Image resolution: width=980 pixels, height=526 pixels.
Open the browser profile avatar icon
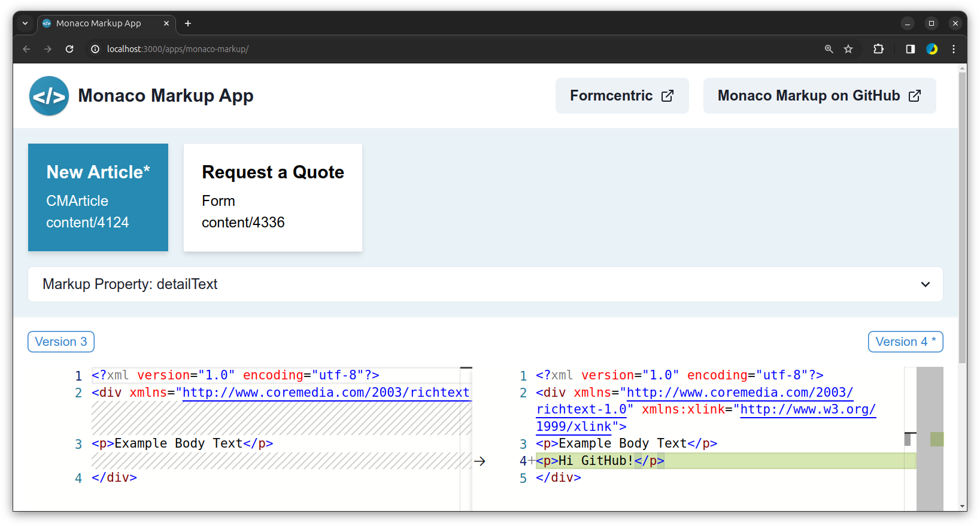click(932, 49)
